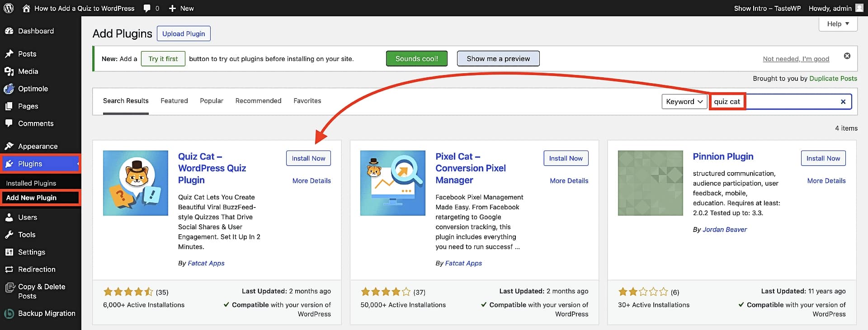Open the comments bubble icon in admin bar
The width and height of the screenshot is (868, 330).
coord(147,9)
